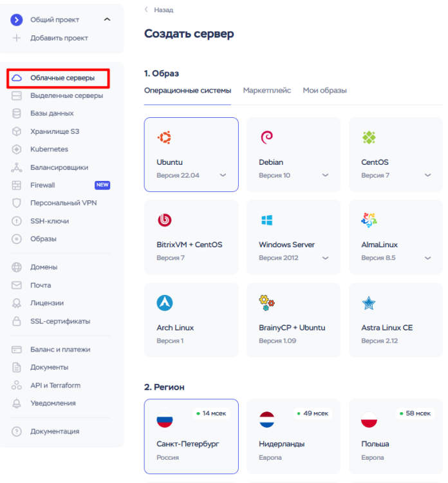Open the Мои образы tab

[324, 91]
